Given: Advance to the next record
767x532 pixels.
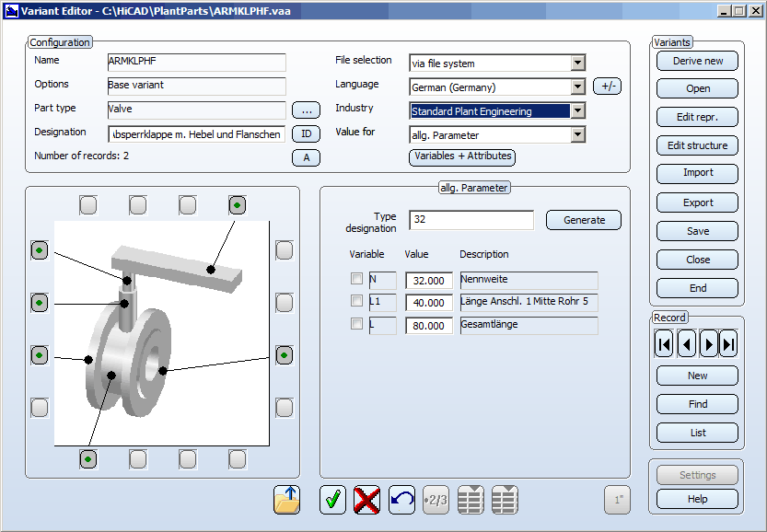Looking at the screenshot, I should pyautogui.click(x=708, y=345).
